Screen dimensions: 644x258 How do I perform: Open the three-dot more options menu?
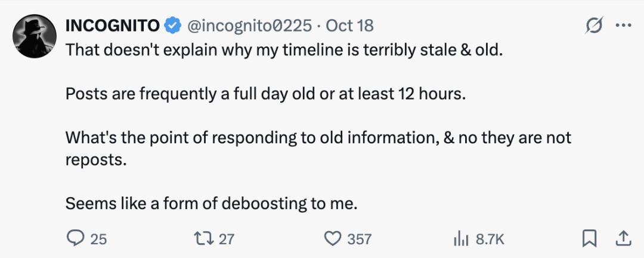click(623, 26)
